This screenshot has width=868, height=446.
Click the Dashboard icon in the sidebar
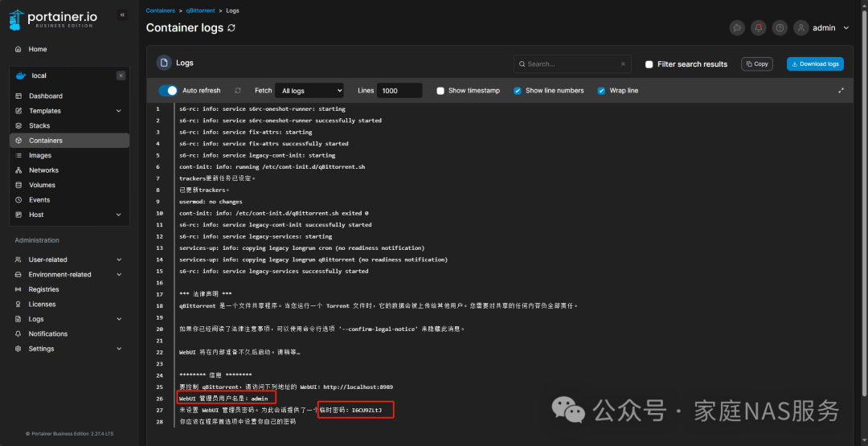point(18,96)
